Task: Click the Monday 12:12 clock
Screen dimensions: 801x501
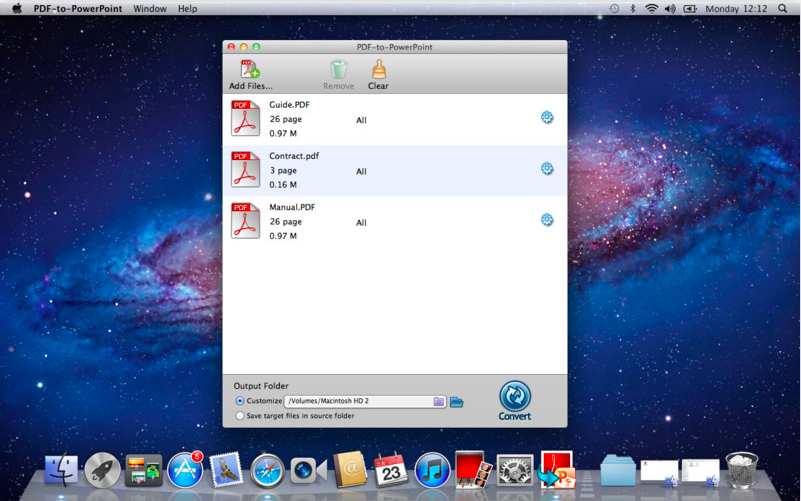Action: coord(736,9)
